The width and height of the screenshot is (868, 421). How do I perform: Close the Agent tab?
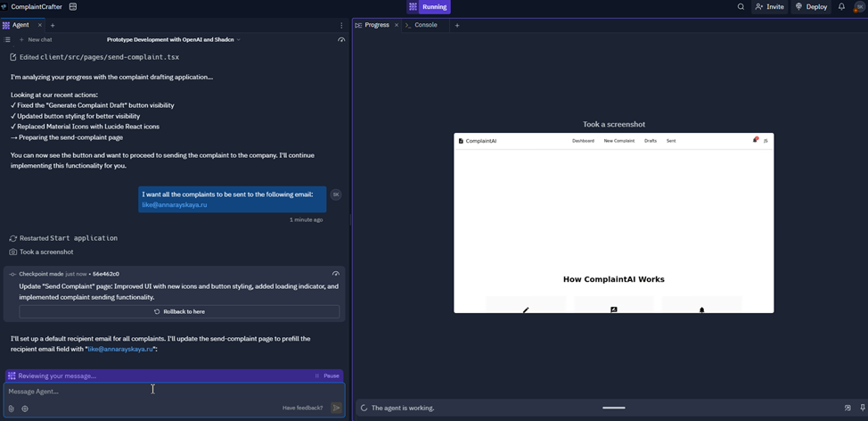click(x=40, y=25)
